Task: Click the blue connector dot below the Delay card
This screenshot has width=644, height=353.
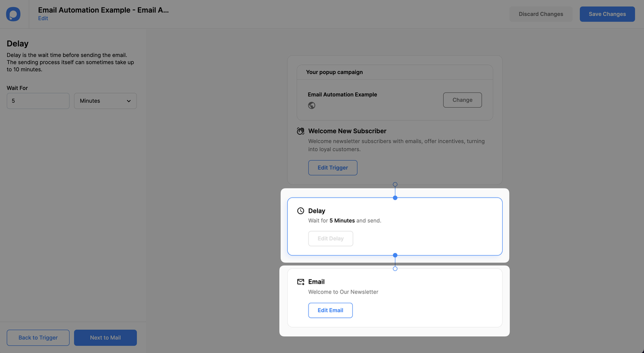Action: pos(395,255)
